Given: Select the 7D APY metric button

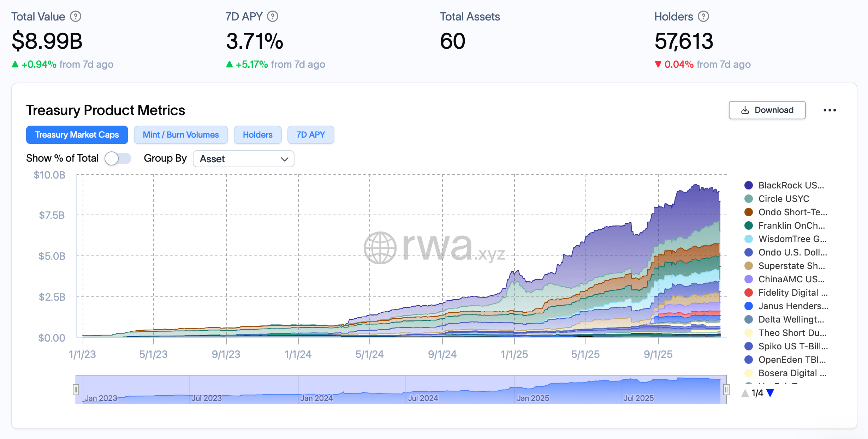Looking at the screenshot, I should point(310,134).
